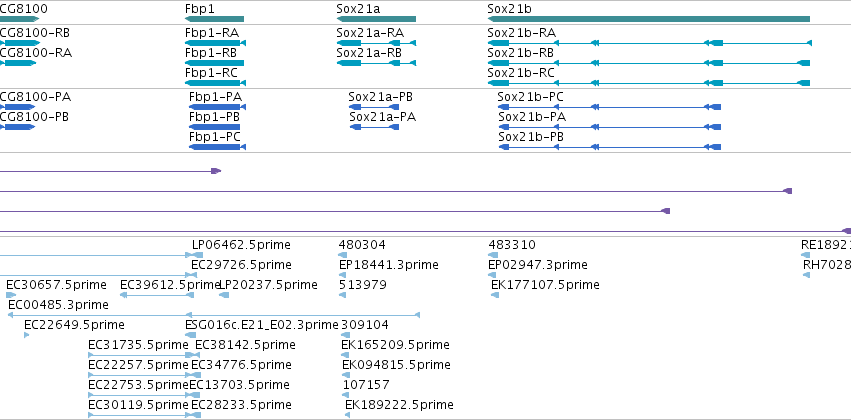Image resolution: width=851 pixels, height=420 pixels.
Task: Click EC22753.5prime EST label
Action: [138, 385]
